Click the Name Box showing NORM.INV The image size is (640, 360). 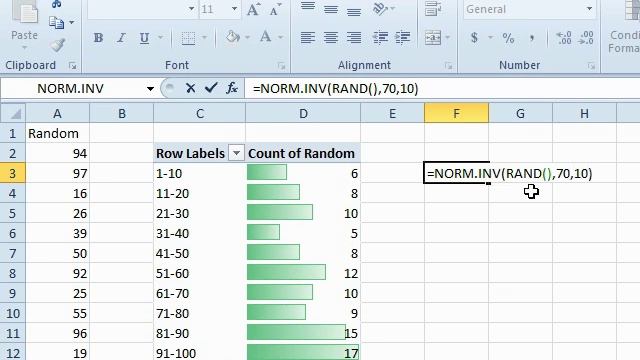pos(71,89)
